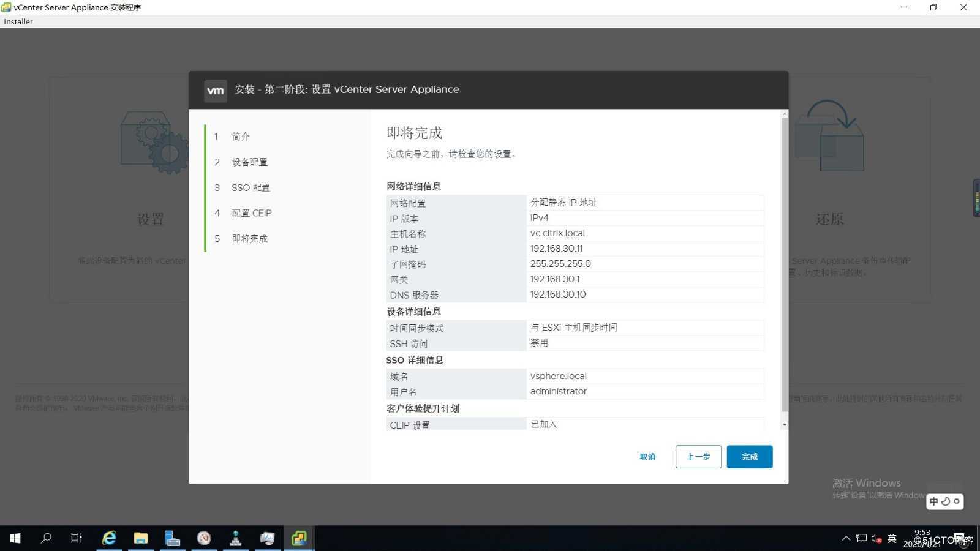This screenshot has height=551, width=980.
Task: Click the 即将完成 page title
Action: click(414, 133)
